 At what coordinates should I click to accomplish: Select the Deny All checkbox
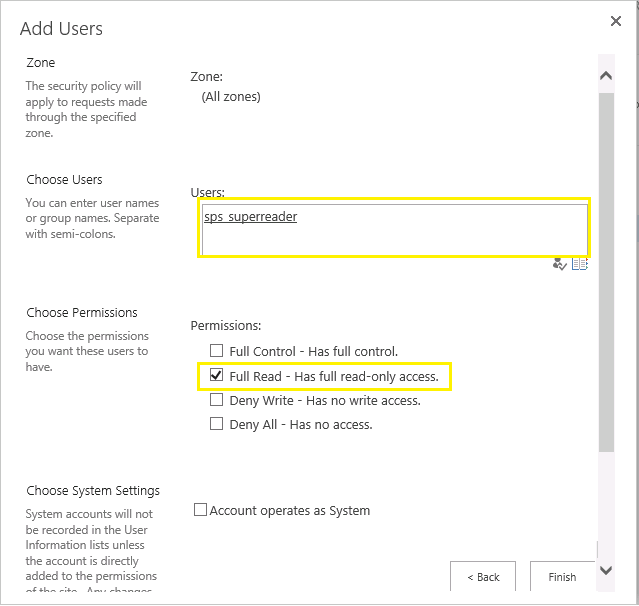(217, 424)
